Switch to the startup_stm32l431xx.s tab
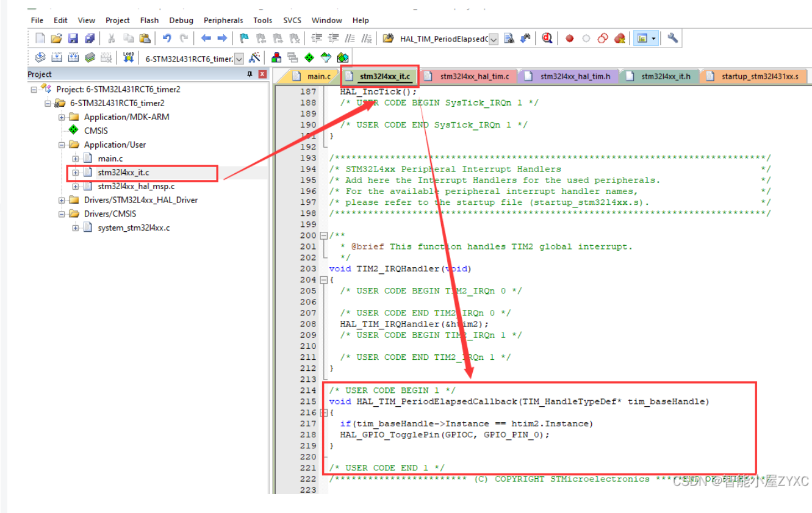This screenshot has height=513, width=812. (x=754, y=76)
